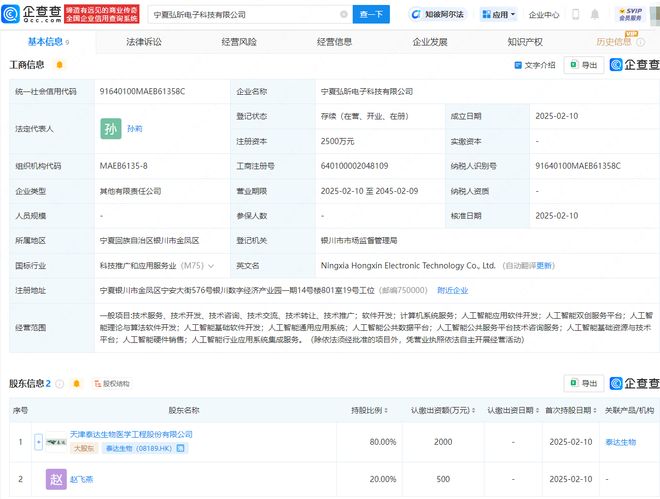Click 工商注册号 640100002048109 value

coord(354,166)
